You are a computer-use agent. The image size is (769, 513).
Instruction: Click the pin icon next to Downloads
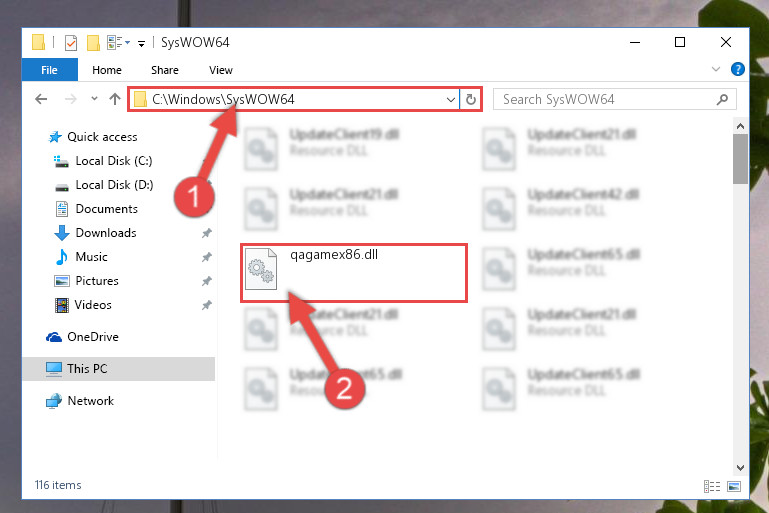pos(206,233)
